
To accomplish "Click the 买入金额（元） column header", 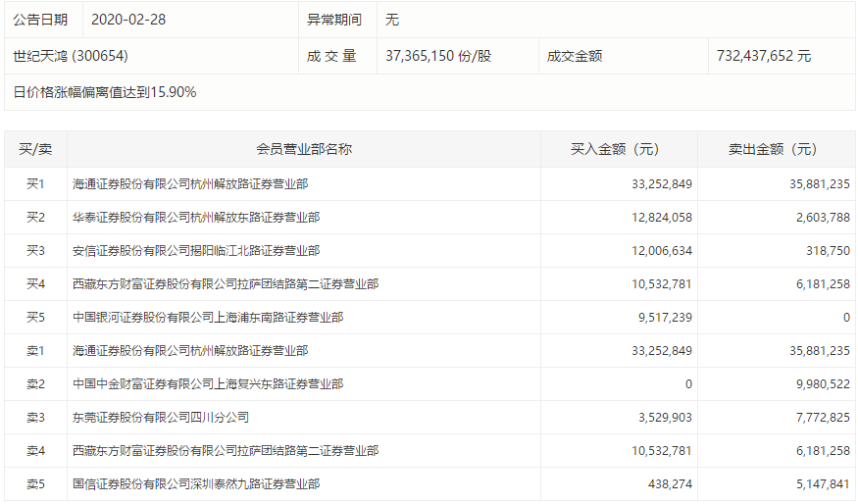I will tap(615, 149).
